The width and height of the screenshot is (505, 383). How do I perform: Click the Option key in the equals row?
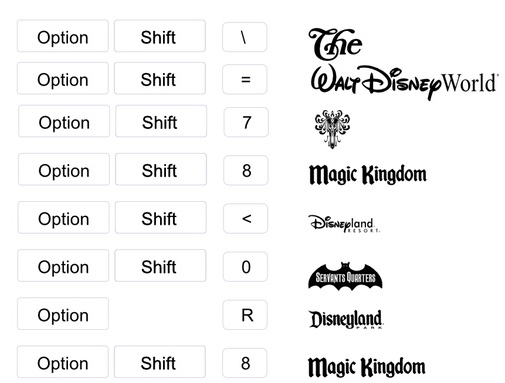point(63,78)
